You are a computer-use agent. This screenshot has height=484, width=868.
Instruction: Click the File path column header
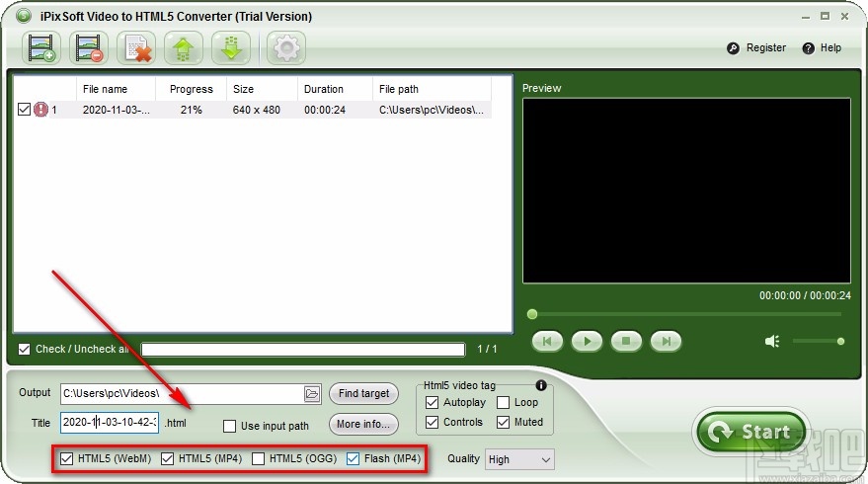pyautogui.click(x=432, y=89)
